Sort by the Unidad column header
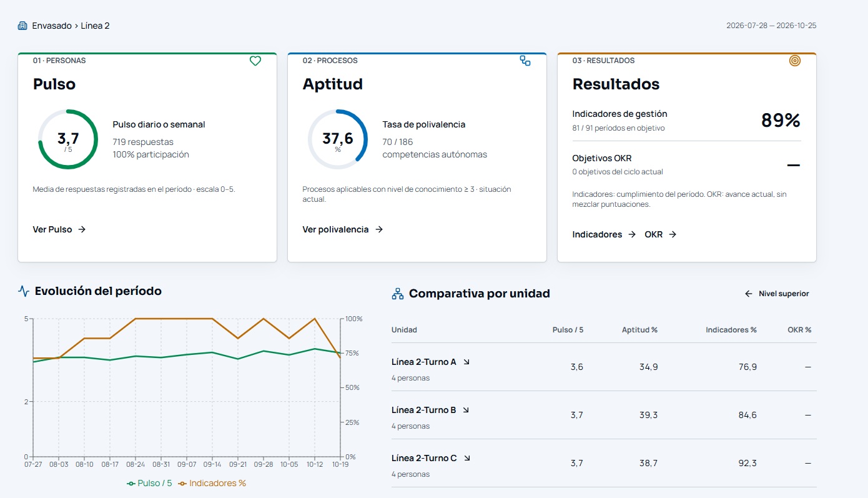Screen dimensions: 868x498 404,330
